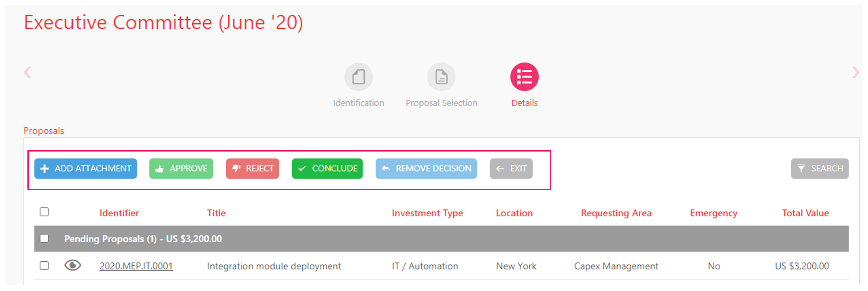Go to next step with right chevron
This screenshot has width=868, height=291.
click(855, 72)
